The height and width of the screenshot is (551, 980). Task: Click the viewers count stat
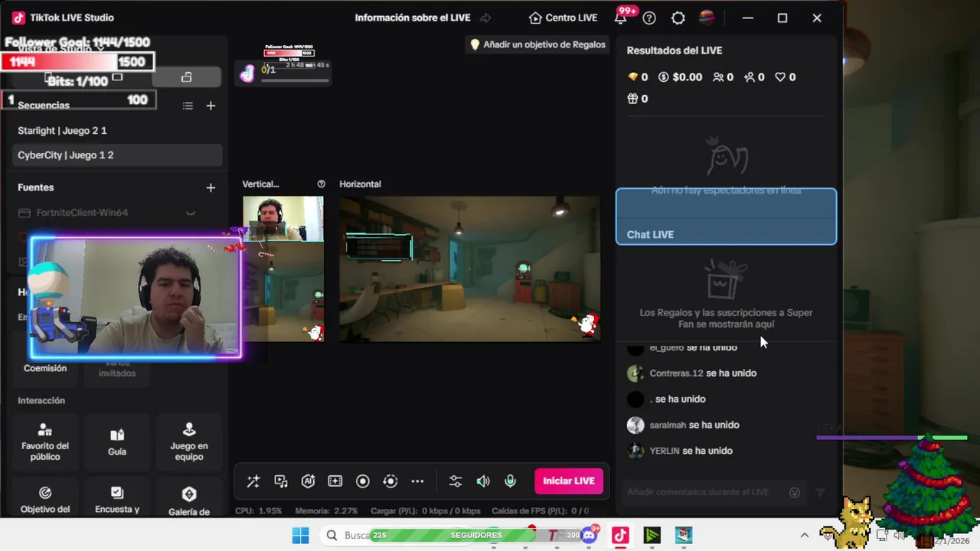723,77
